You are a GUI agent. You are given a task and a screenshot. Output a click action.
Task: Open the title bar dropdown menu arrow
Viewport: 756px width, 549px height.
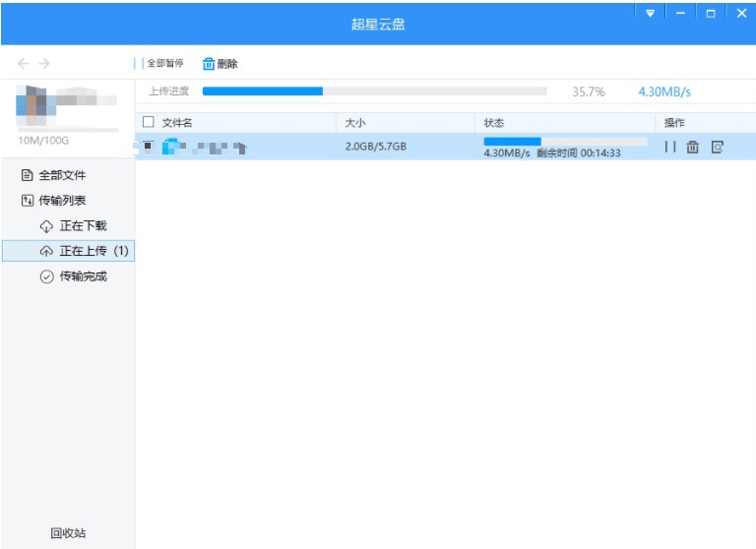tap(650, 14)
